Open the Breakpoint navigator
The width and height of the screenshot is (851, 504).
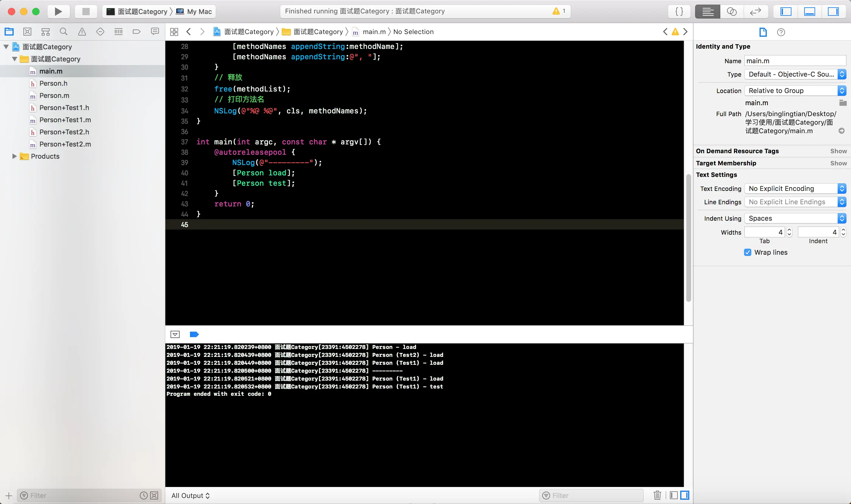click(x=136, y=32)
